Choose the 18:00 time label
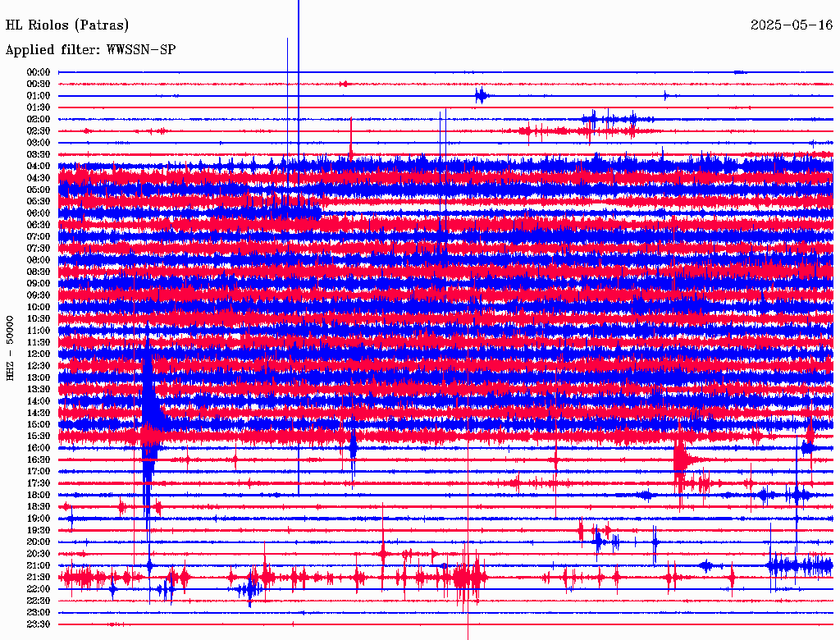The height and width of the screenshot is (640, 840). pyautogui.click(x=39, y=495)
